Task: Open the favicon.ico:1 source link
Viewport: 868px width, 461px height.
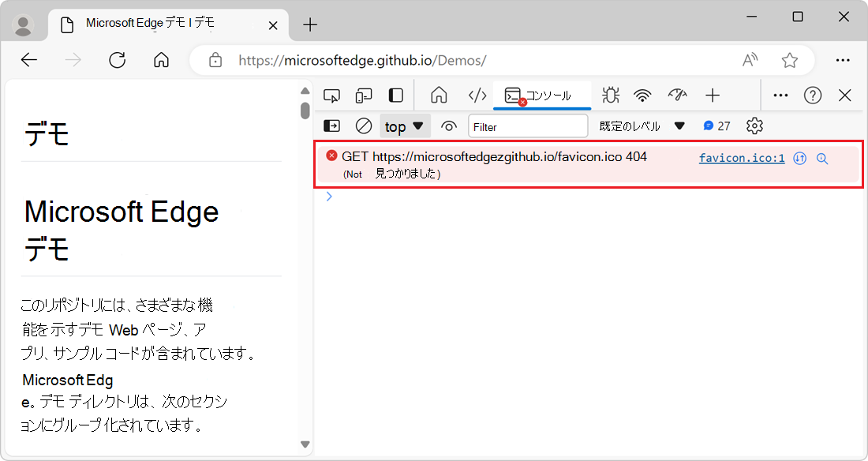Action: pyautogui.click(x=741, y=157)
